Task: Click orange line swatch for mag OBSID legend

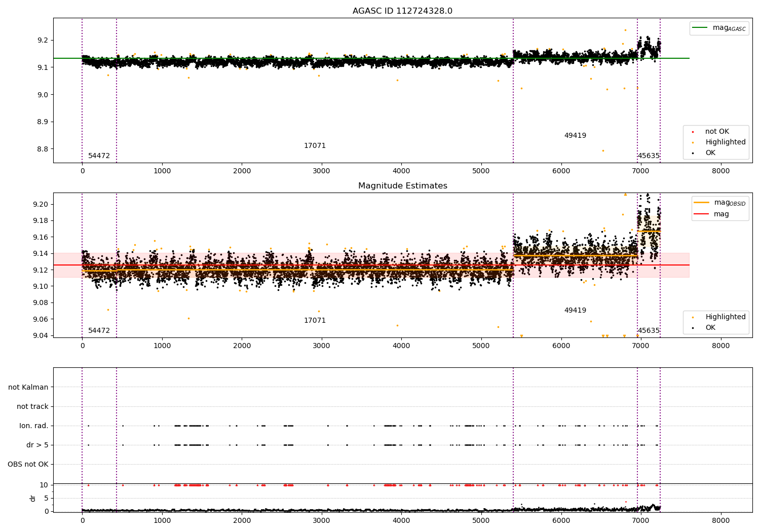Action: coord(702,203)
